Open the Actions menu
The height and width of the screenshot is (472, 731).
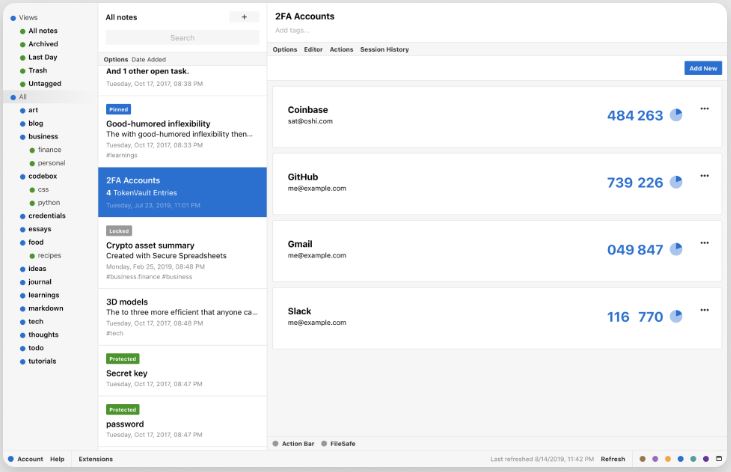[x=341, y=49]
